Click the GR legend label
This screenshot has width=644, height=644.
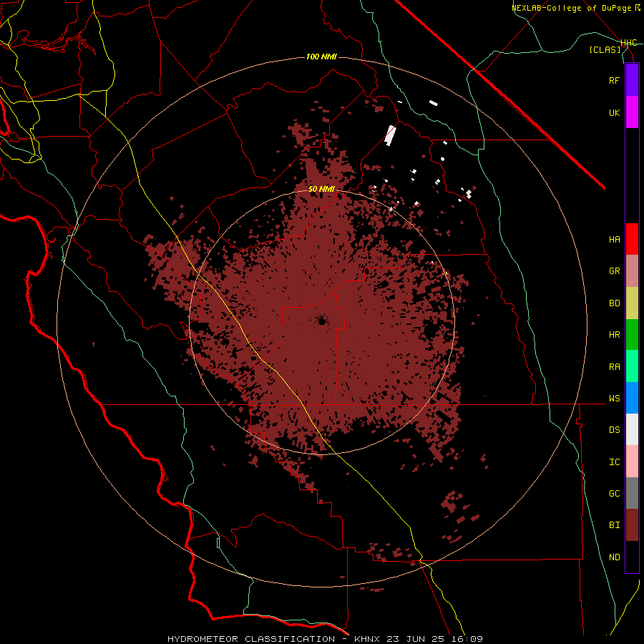pyautogui.click(x=614, y=271)
